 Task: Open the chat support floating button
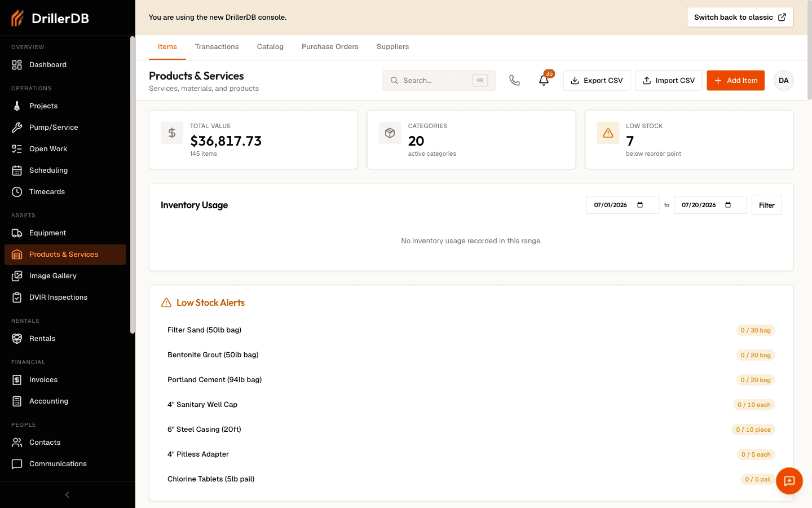789,481
